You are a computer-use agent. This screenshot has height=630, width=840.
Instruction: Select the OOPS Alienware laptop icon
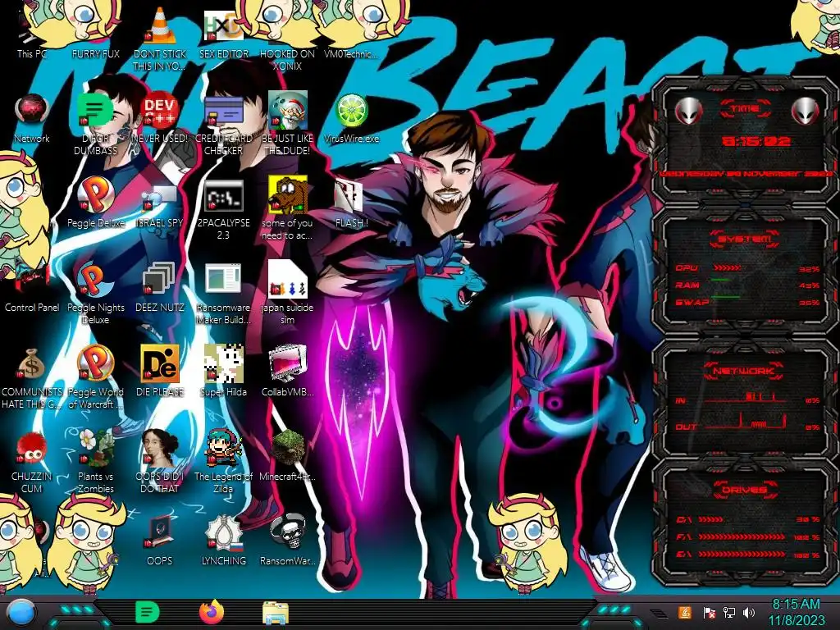160,540
